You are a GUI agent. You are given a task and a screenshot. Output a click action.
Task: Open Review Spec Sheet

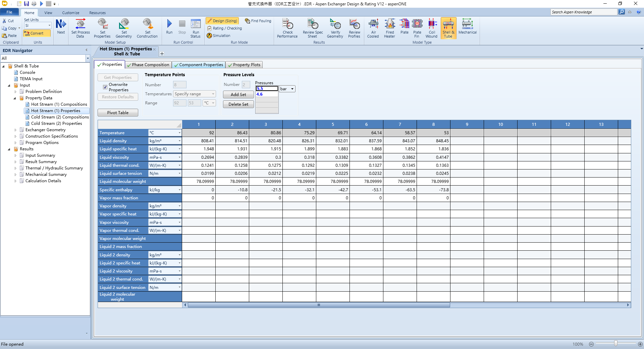313,28
